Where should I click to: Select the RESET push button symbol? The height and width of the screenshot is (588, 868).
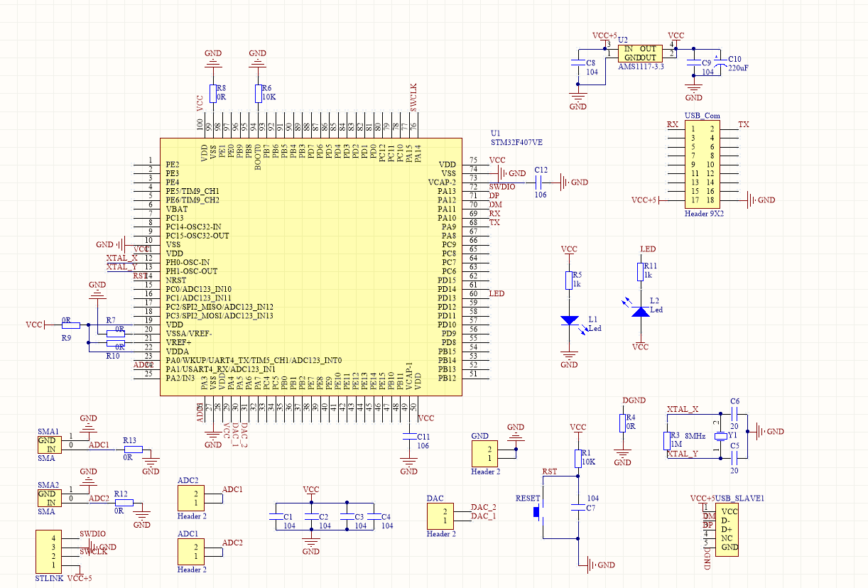(x=538, y=511)
